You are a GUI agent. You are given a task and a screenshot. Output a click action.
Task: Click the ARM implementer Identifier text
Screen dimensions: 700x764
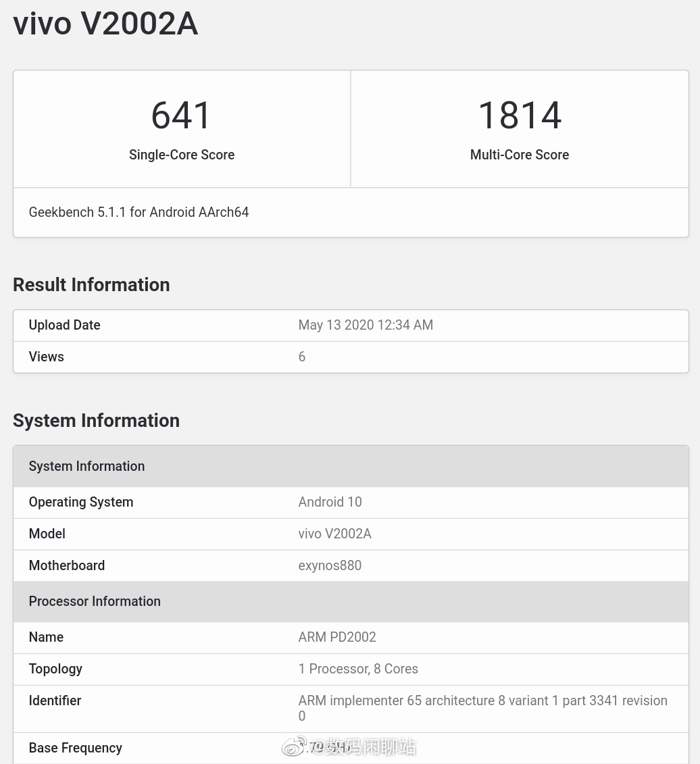point(482,701)
